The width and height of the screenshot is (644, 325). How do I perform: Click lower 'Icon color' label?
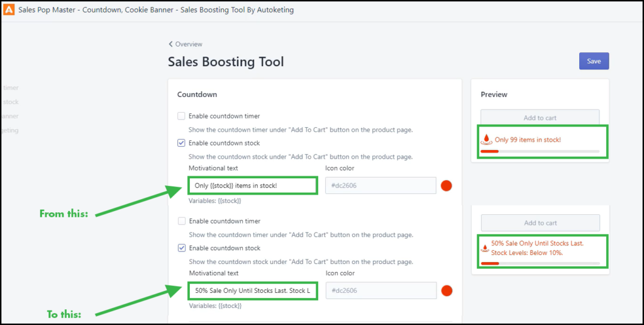[x=340, y=273]
